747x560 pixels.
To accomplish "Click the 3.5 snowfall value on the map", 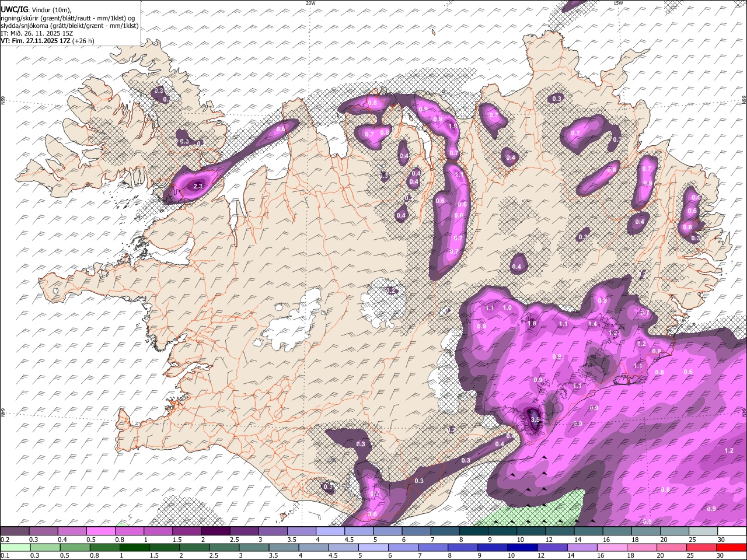I will click(535, 419).
